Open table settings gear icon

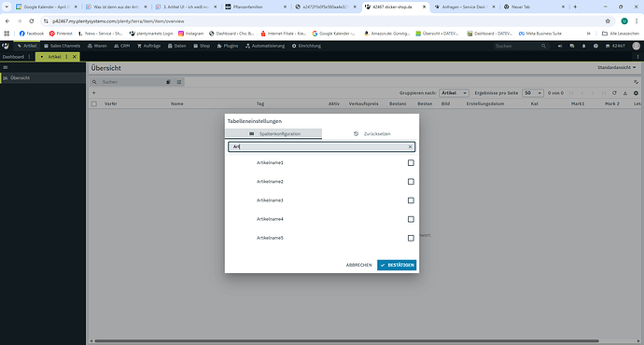pyautogui.click(x=636, y=93)
